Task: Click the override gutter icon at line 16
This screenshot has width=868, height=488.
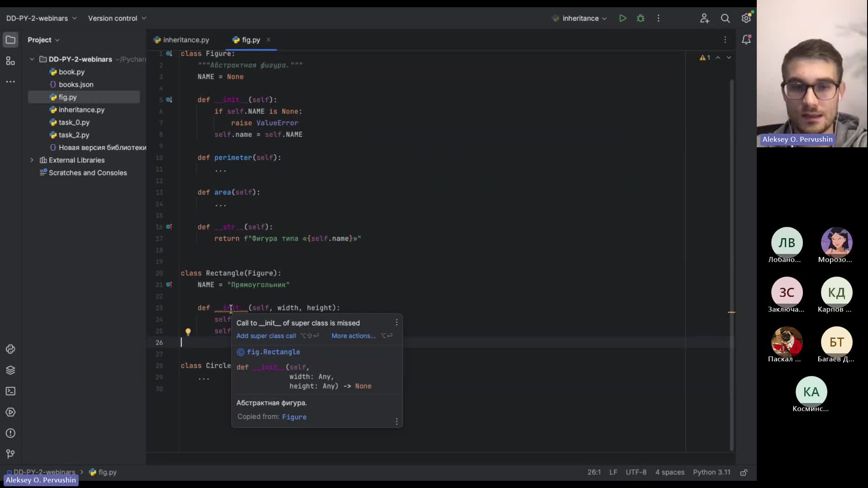Action: (x=169, y=227)
